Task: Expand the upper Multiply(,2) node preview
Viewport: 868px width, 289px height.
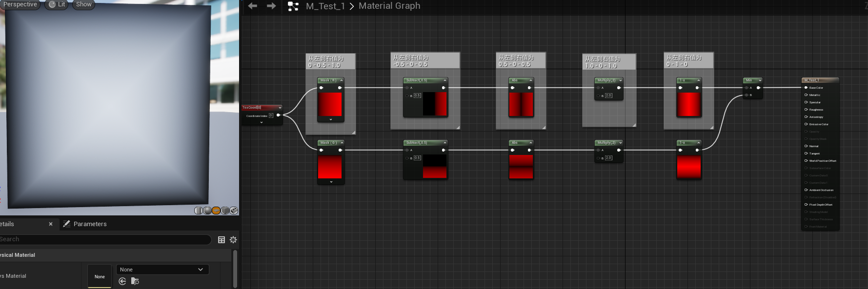Action: tap(621, 80)
